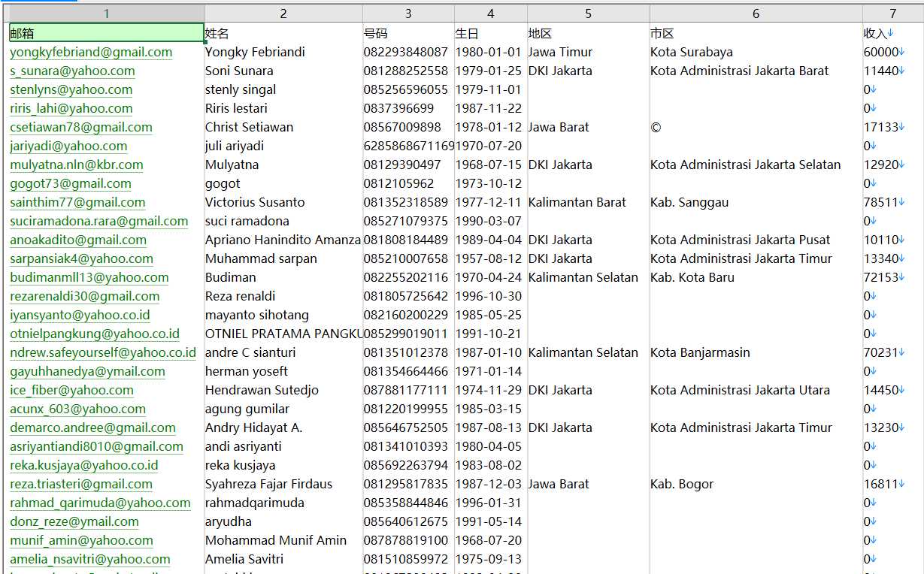The height and width of the screenshot is (574, 924).
Task: Open stenlyns@yahoo.com email link
Action: [71, 89]
